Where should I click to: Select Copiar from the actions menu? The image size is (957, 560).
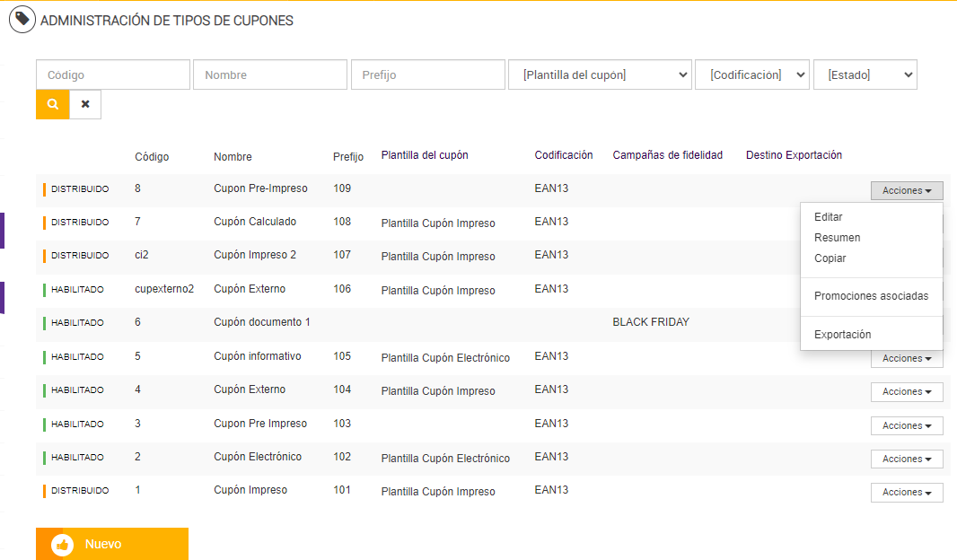pos(830,258)
